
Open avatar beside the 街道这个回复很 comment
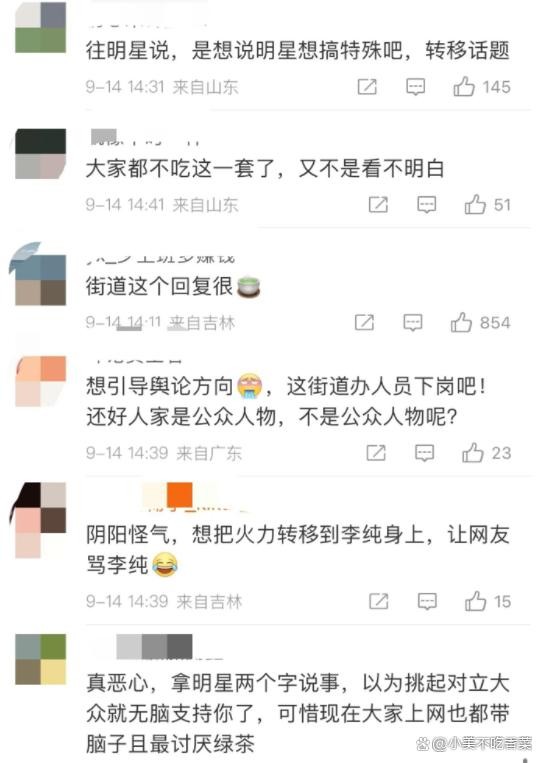coord(40,280)
